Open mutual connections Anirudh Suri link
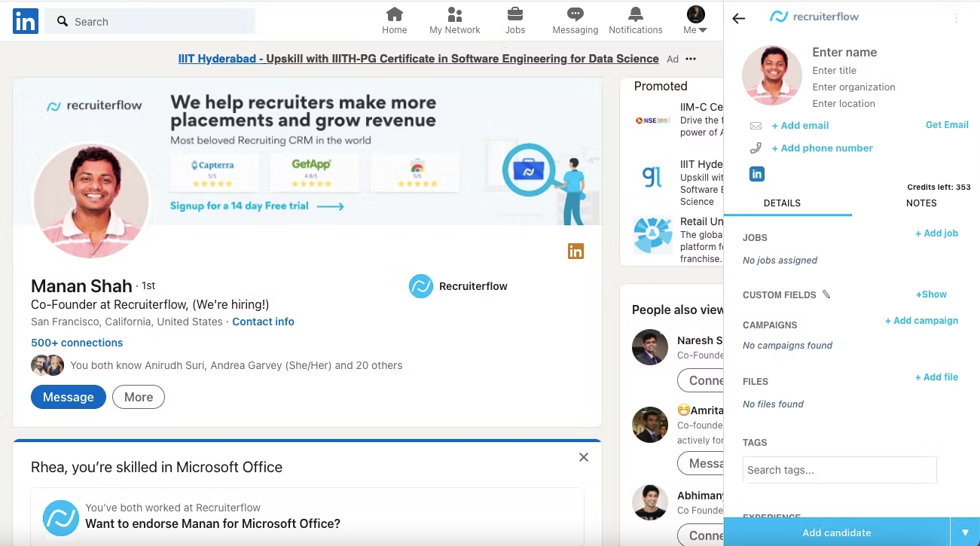 (236, 365)
